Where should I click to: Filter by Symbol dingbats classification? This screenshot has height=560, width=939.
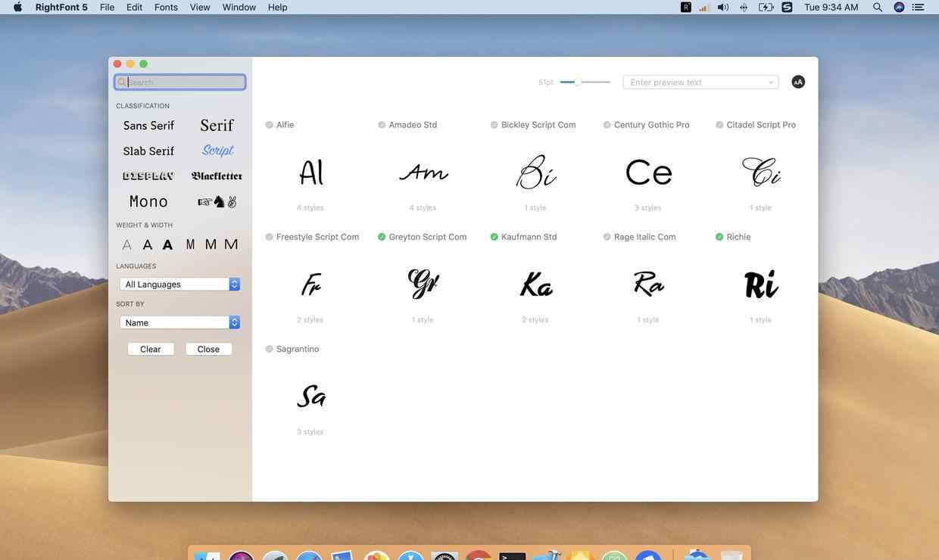pyautogui.click(x=217, y=201)
